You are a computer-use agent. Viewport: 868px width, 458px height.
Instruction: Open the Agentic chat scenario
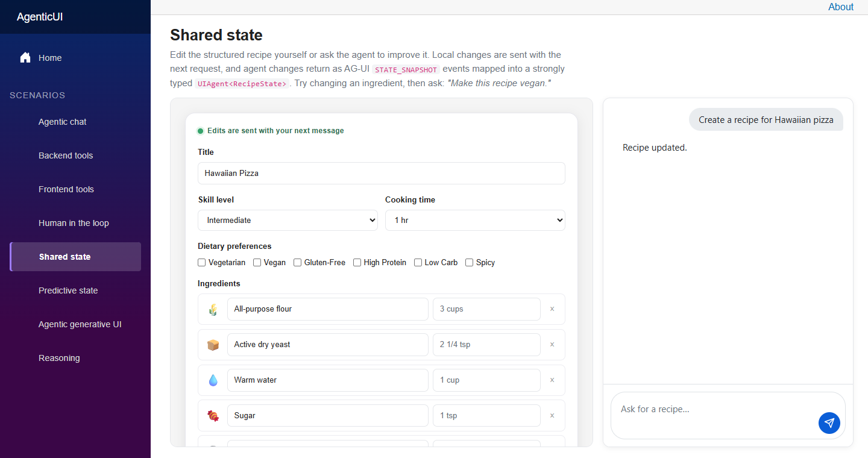pos(75,122)
